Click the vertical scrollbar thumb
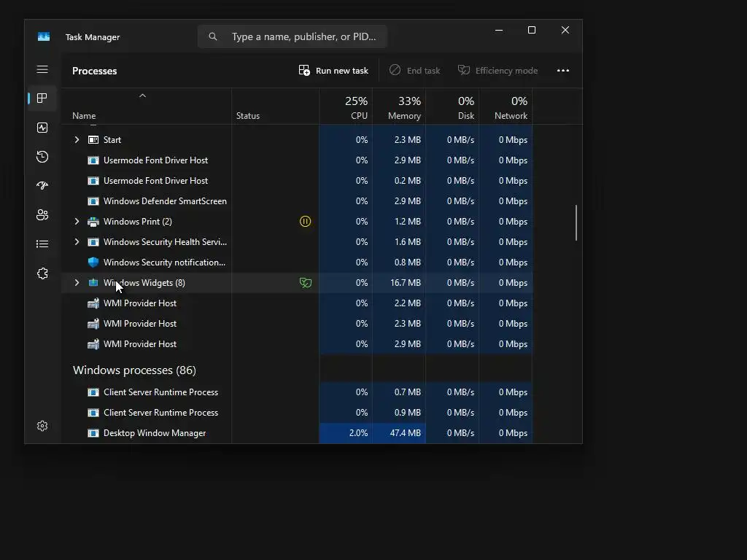Viewport: 747px width, 560px height. [576, 223]
